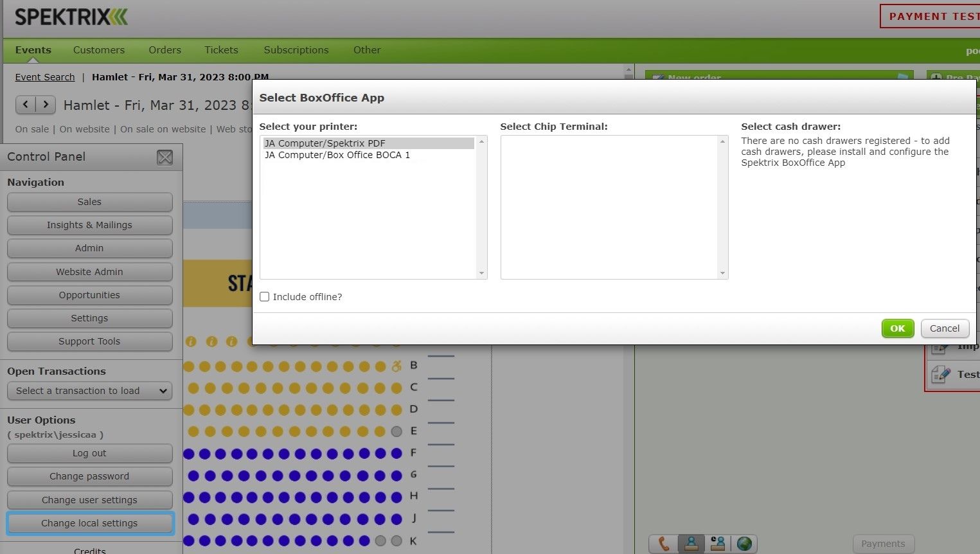The image size is (980, 554).
Task: Open the Customers menu tab
Action: point(99,50)
